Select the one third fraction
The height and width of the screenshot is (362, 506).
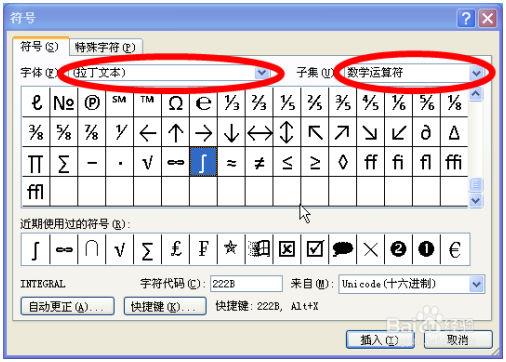tap(231, 102)
